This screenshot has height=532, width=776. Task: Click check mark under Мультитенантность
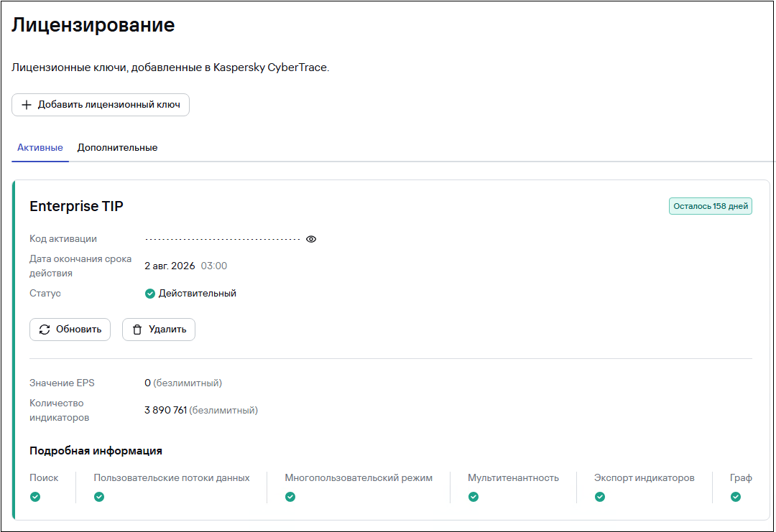[474, 497]
